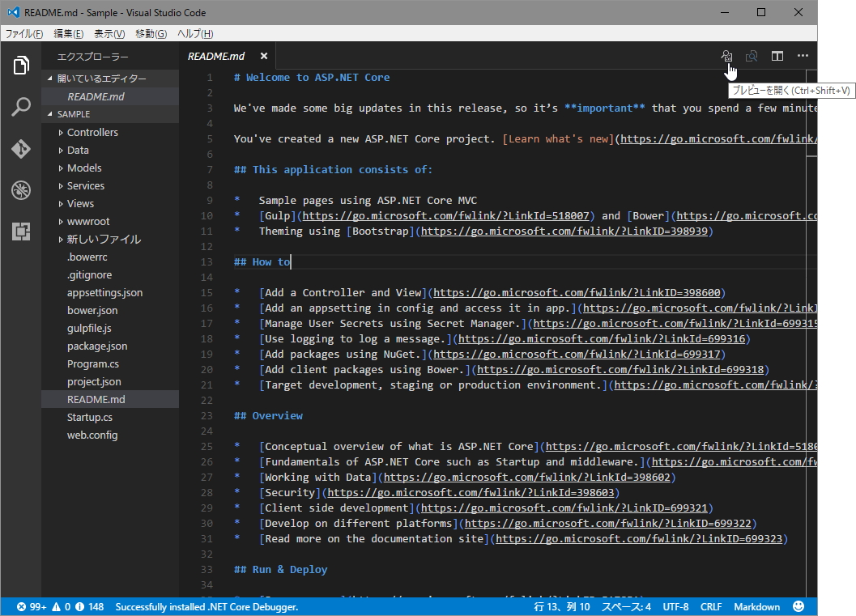856x616 pixels.
Task: Open the Debug view in activity bar
Action: (21, 190)
